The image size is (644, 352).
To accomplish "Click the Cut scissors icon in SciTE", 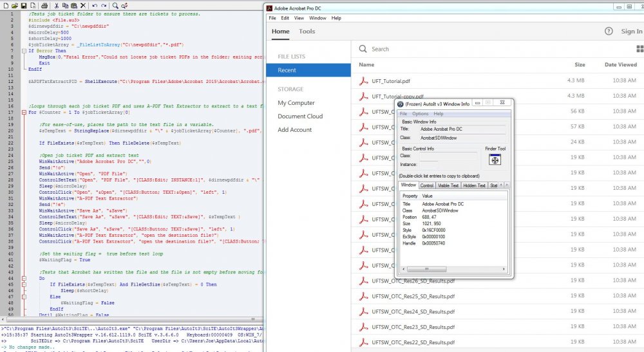I will click(x=56, y=5).
